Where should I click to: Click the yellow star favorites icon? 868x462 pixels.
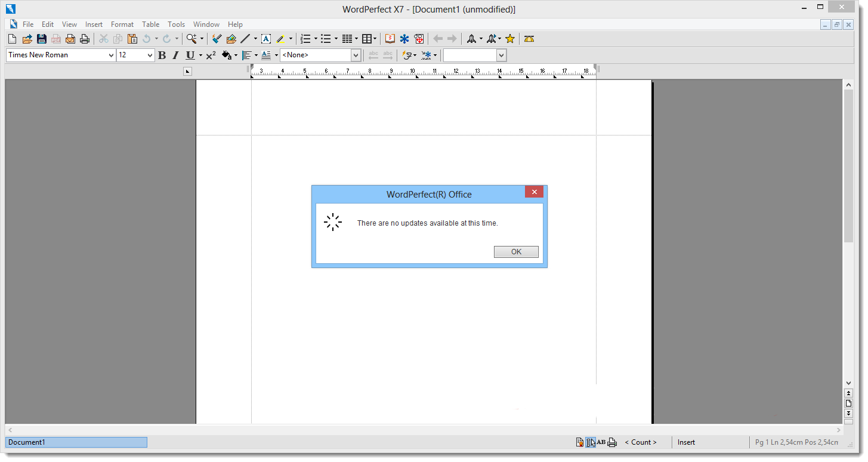coord(510,39)
